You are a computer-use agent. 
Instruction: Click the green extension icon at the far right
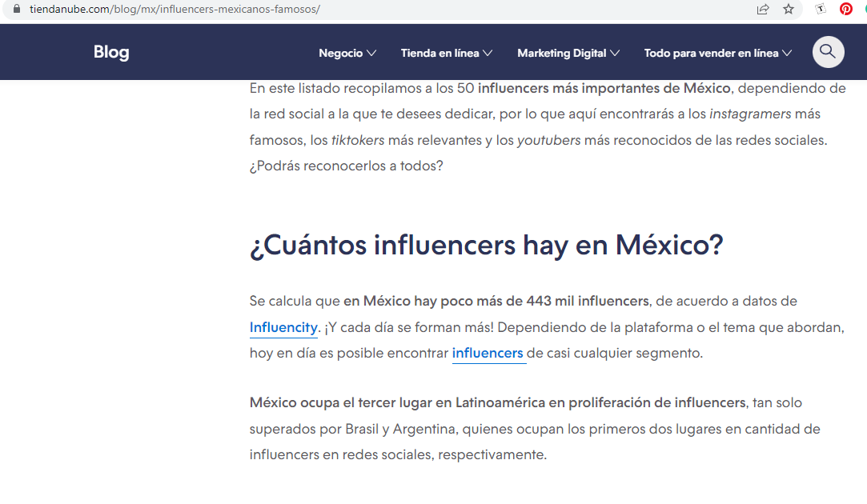pyautogui.click(x=864, y=10)
